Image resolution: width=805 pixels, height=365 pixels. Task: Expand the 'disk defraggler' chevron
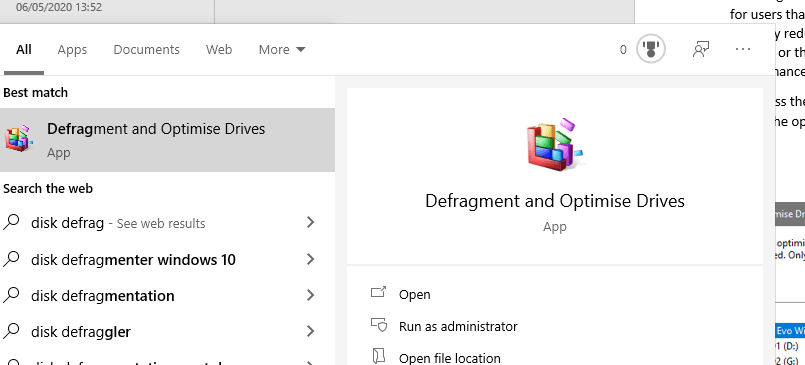(310, 331)
